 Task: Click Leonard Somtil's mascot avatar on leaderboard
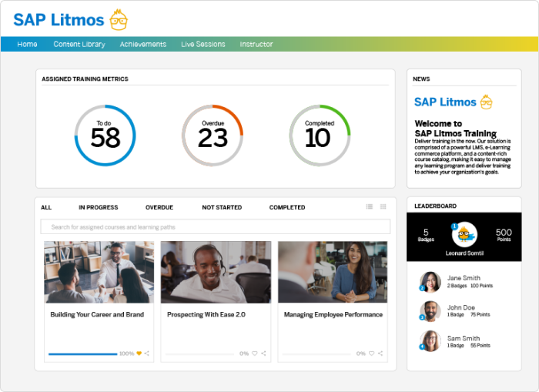(x=464, y=235)
